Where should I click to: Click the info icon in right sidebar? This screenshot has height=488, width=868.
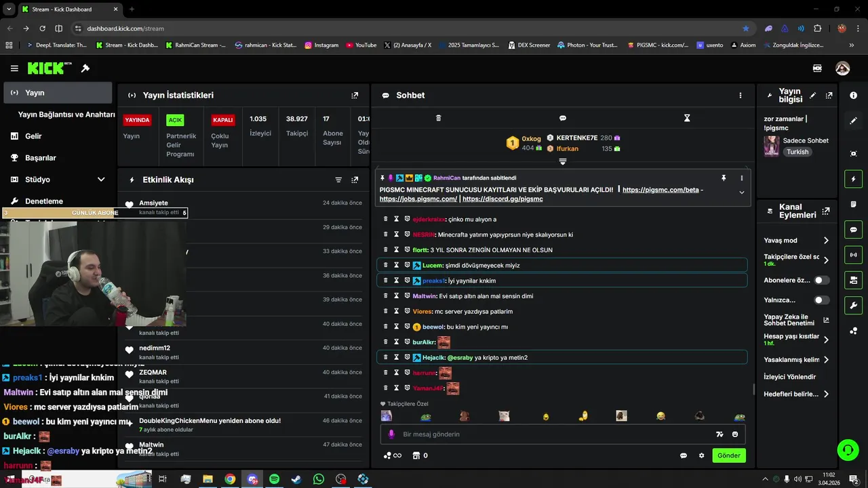coord(853,96)
